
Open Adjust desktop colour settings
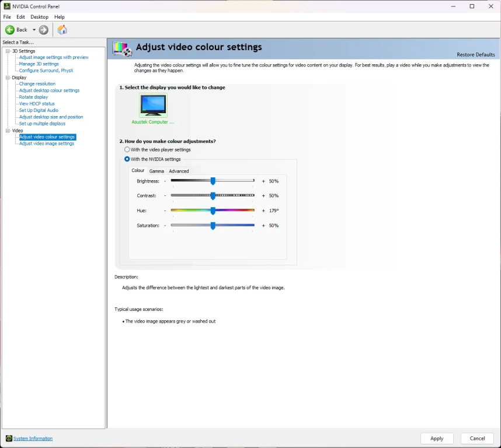pos(49,90)
